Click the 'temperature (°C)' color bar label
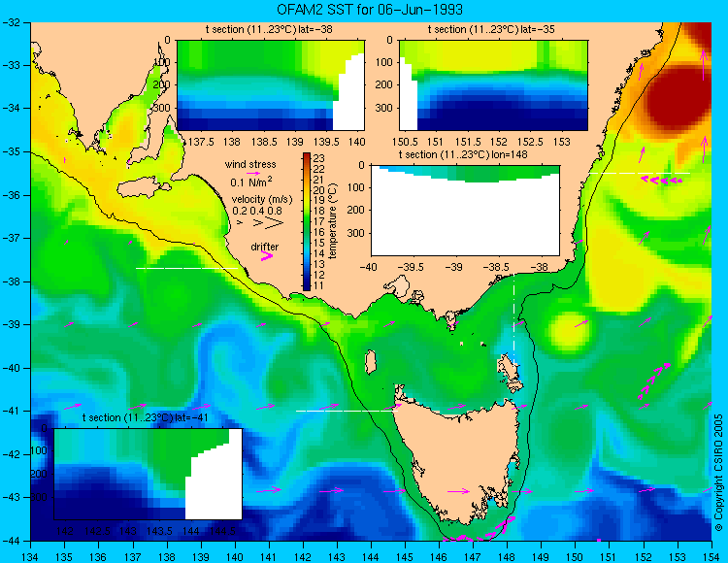The image size is (728, 563). coord(332,221)
